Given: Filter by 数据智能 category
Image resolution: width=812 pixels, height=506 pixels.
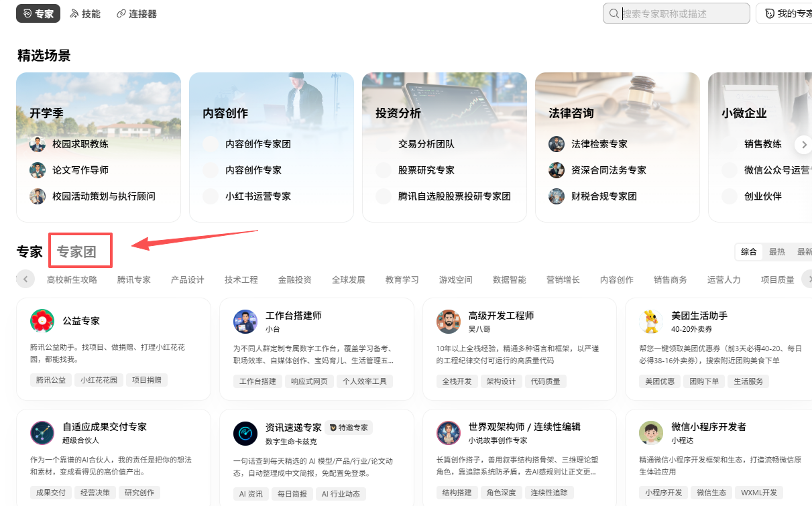Looking at the screenshot, I should [510, 279].
